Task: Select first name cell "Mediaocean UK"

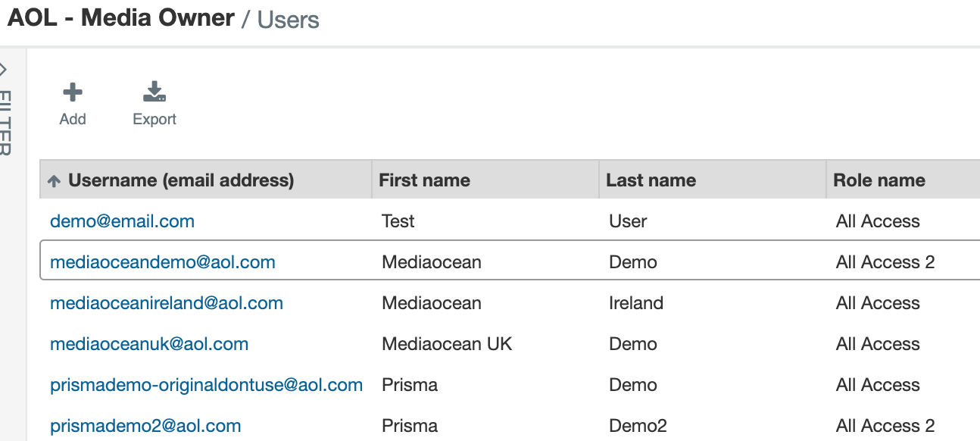Action: pyautogui.click(x=447, y=344)
